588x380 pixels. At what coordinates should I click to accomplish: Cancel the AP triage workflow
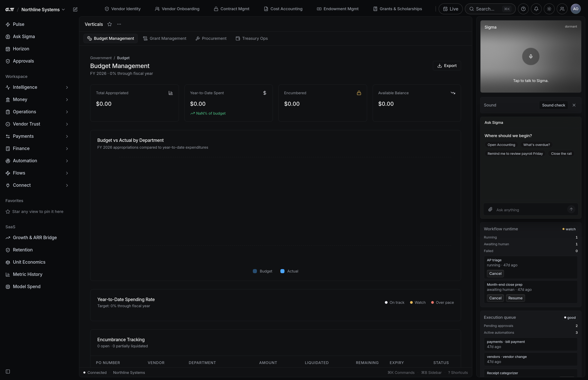click(495, 274)
